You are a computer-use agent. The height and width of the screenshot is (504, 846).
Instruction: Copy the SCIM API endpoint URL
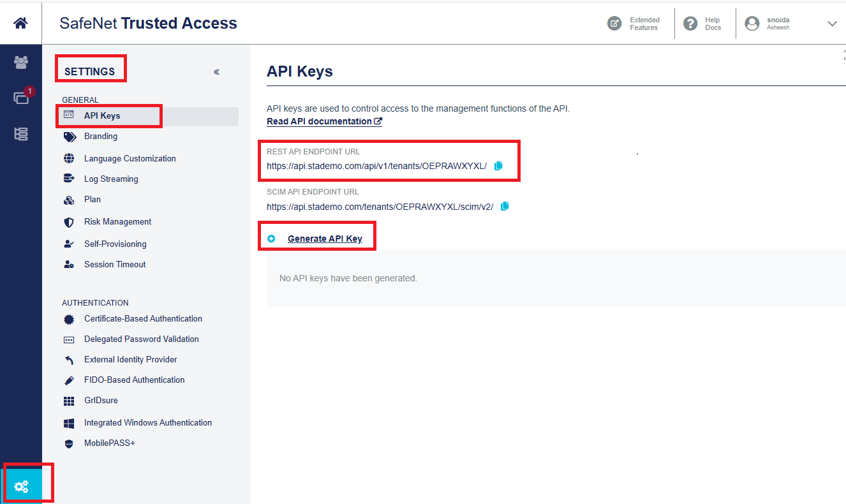point(504,205)
